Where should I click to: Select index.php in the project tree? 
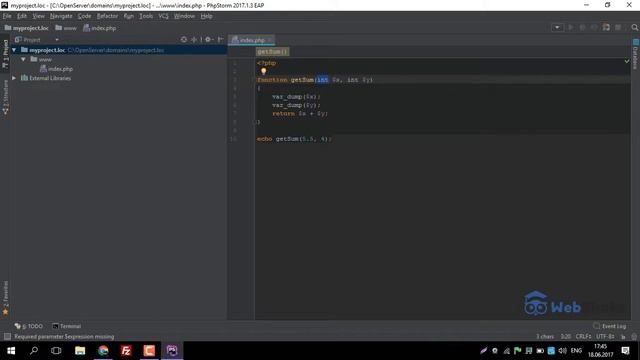pos(56,69)
